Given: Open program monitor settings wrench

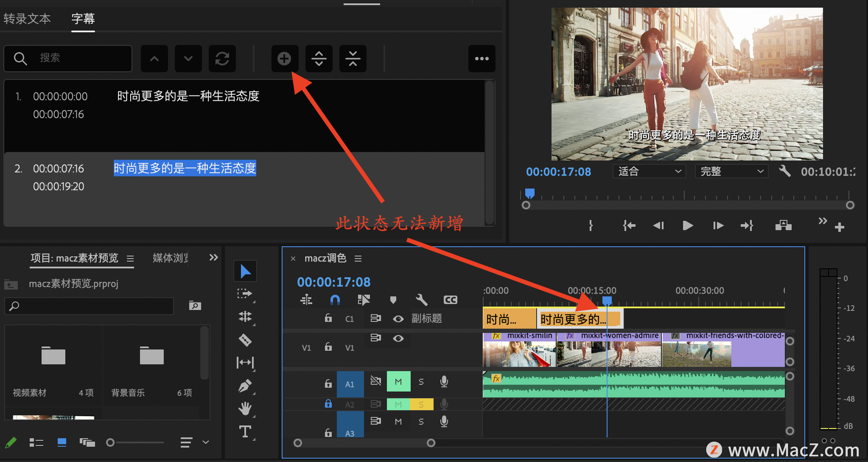Looking at the screenshot, I should point(785,171).
